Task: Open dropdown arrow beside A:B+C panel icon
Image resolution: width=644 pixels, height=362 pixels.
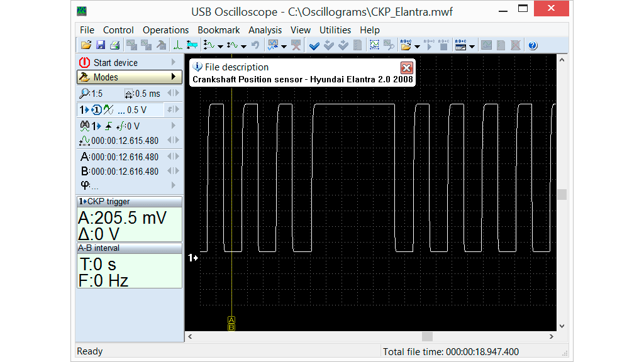Action: click(472, 46)
